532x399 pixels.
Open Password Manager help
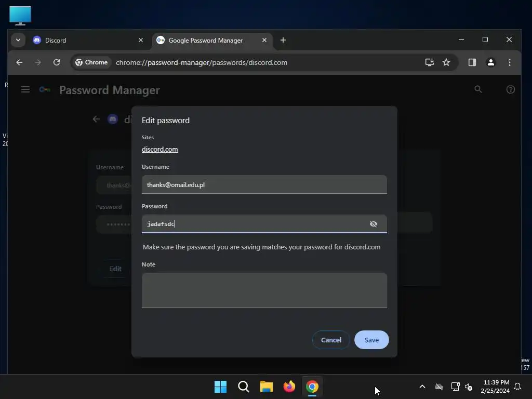tap(510, 89)
